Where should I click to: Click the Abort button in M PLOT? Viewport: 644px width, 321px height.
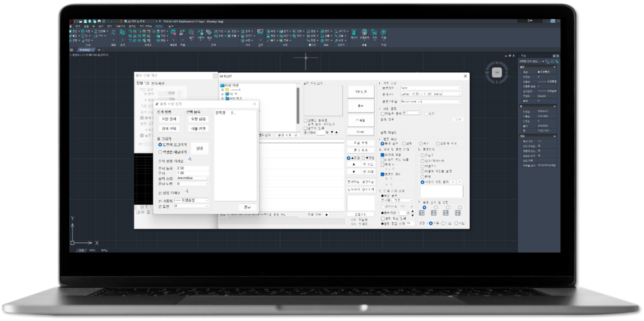[x=360, y=133]
